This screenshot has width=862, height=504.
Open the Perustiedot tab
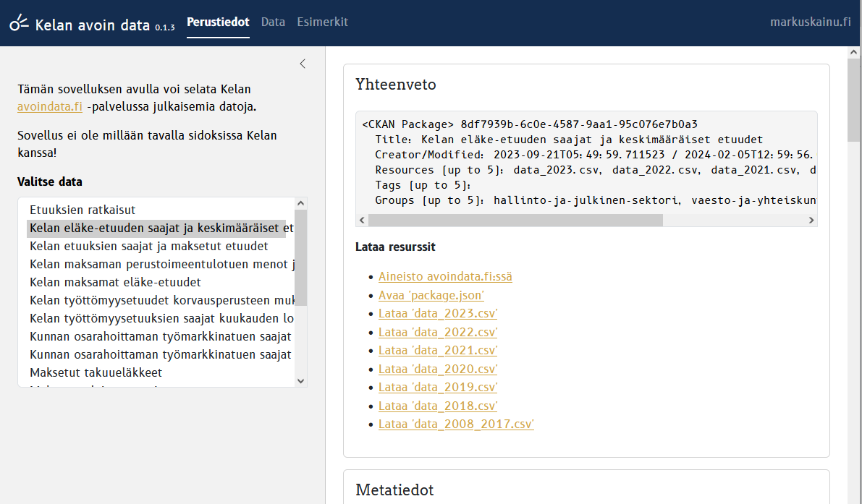click(218, 22)
